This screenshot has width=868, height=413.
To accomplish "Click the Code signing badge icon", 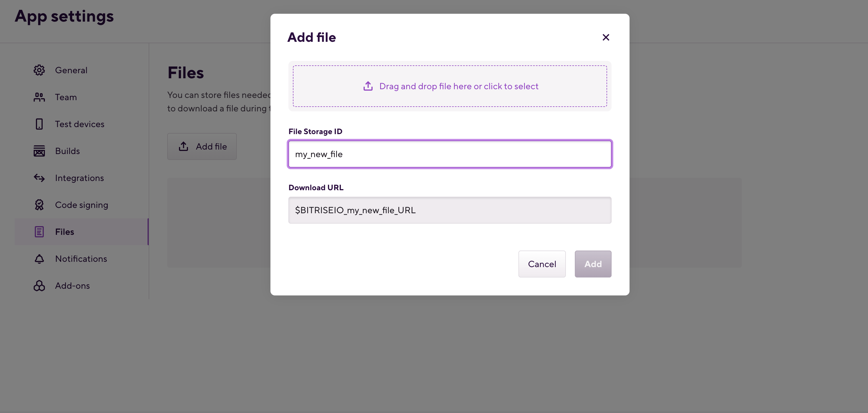I will coord(39,205).
